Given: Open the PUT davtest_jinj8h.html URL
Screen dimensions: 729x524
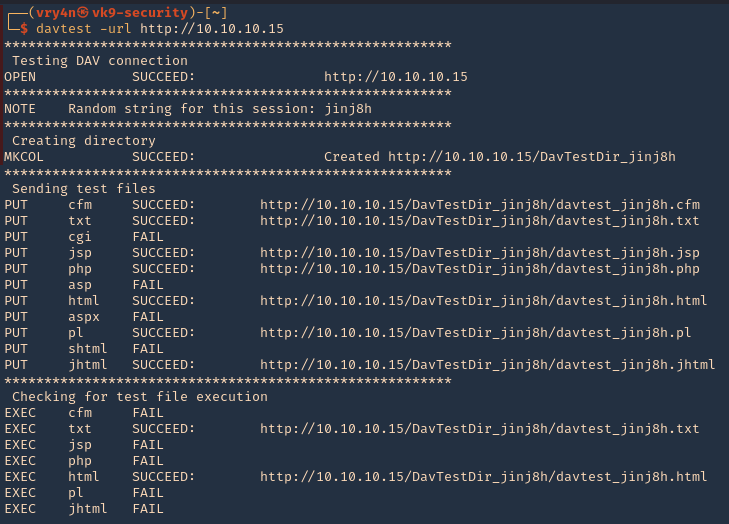Looking at the screenshot, I should coord(484,300).
